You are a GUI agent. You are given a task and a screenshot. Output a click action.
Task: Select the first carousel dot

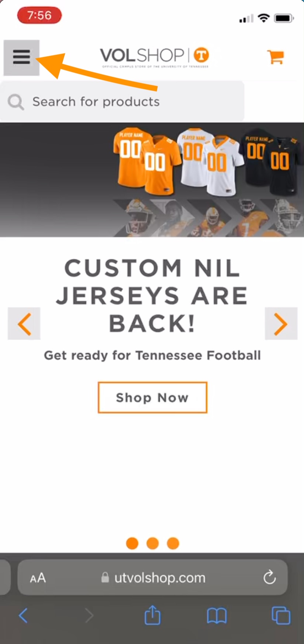click(132, 543)
